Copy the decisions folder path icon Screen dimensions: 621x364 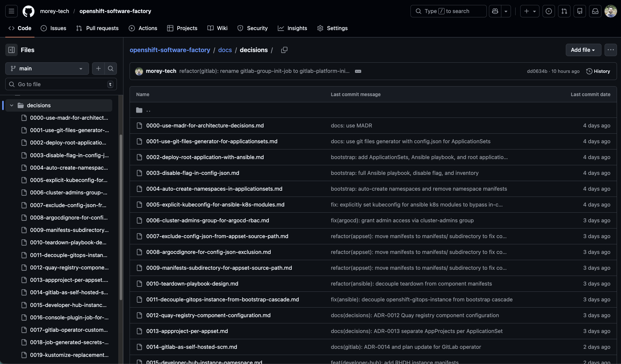(x=284, y=50)
